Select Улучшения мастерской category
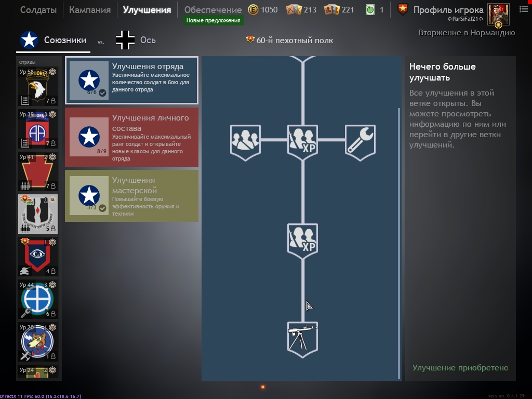Viewport: 532px width, 399px height. pos(131,195)
